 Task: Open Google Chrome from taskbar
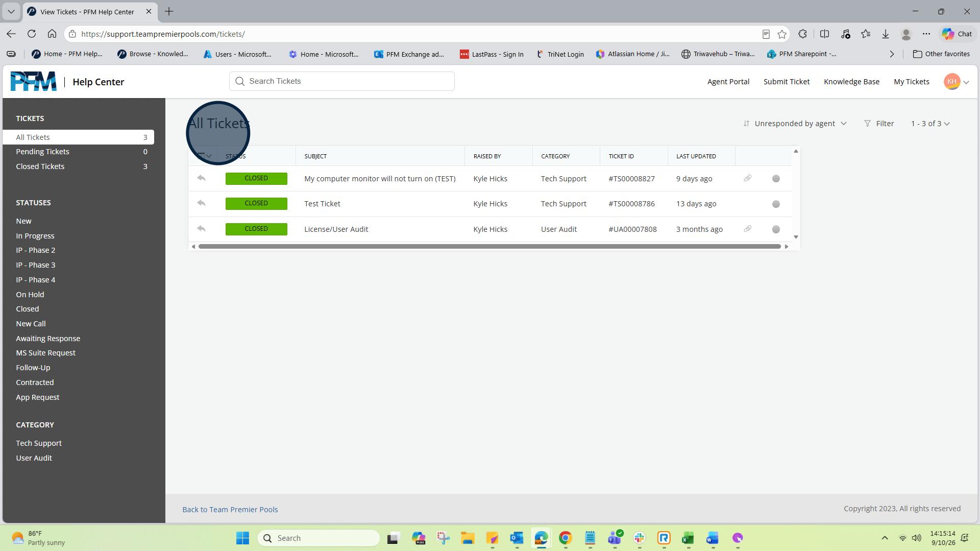pos(565,538)
